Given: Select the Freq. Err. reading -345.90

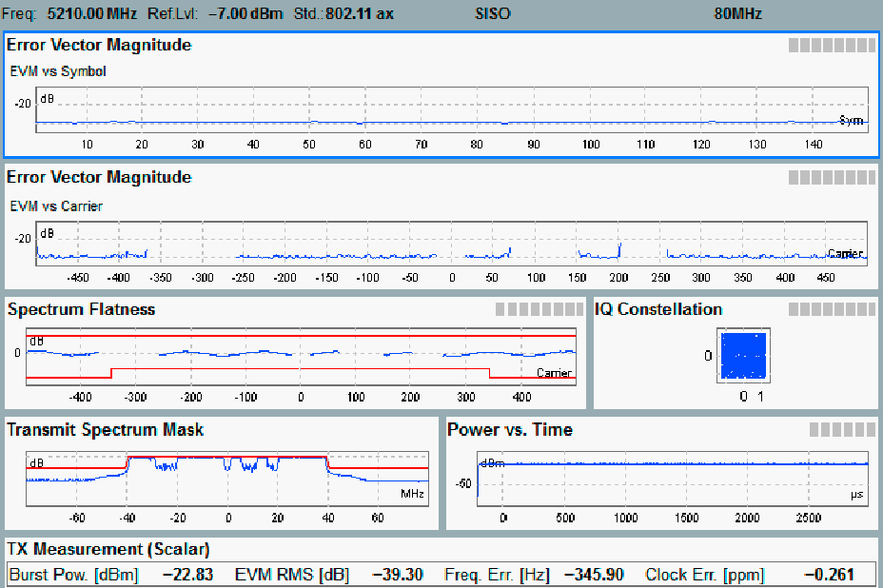Looking at the screenshot, I should click(x=594, y=575).
